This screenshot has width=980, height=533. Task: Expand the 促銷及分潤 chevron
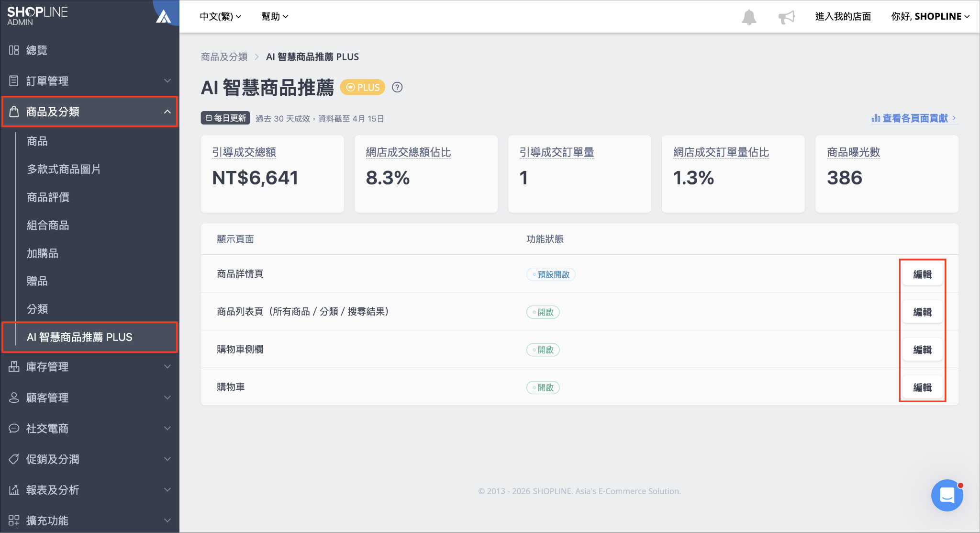coord(167,459)
